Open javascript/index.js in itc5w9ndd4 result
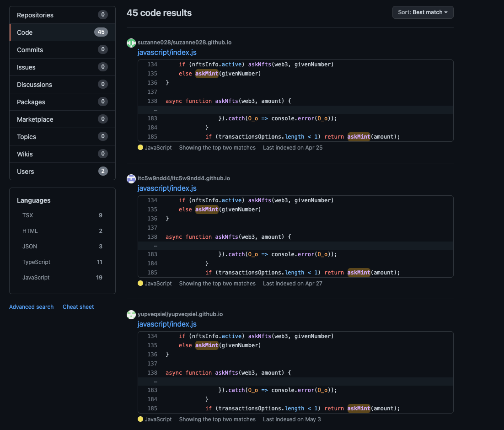 167,188
